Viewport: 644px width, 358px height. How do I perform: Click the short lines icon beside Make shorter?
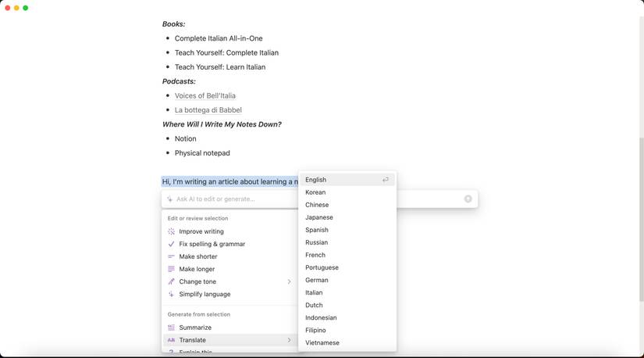(x=171, y=256)
